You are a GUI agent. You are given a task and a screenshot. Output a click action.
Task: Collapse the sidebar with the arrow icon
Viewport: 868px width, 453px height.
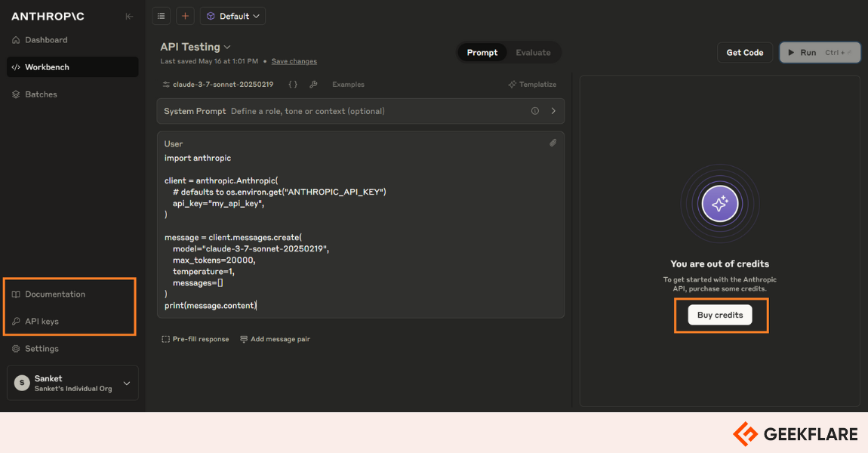(x=129, y=17)
